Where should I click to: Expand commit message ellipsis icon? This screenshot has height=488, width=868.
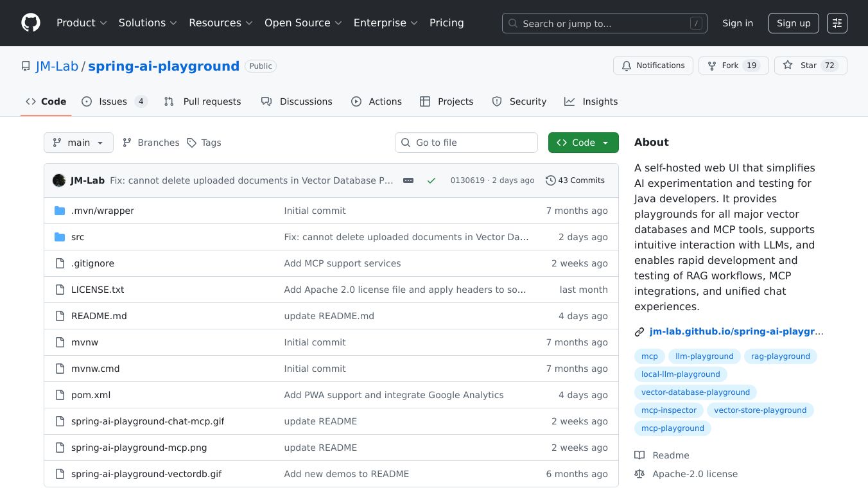(408, 180)
